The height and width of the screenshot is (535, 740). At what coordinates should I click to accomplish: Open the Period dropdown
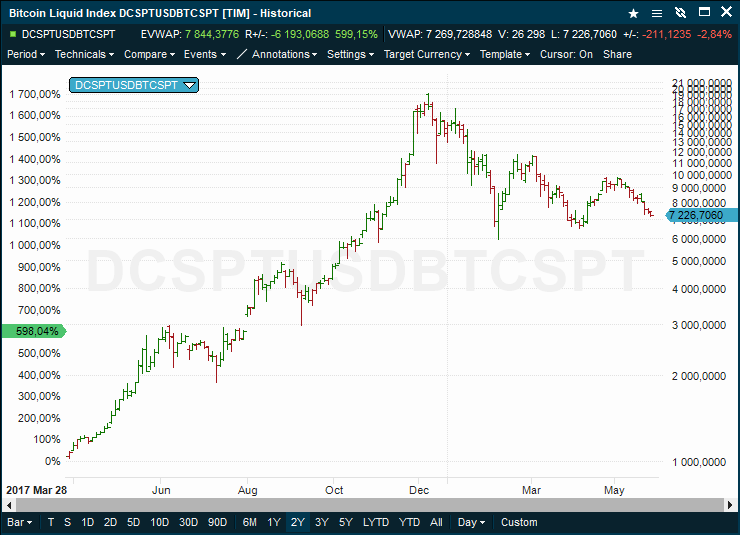click(26, 54)
